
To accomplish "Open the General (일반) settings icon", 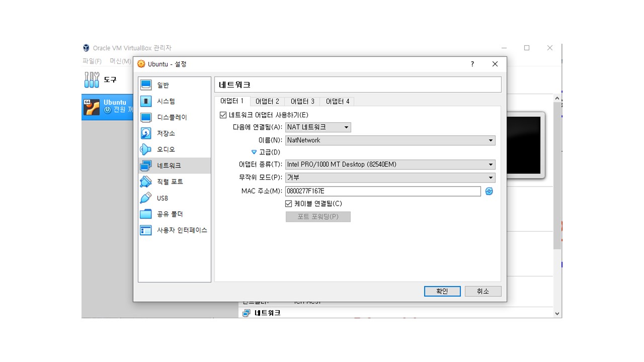I will (146, 85).
